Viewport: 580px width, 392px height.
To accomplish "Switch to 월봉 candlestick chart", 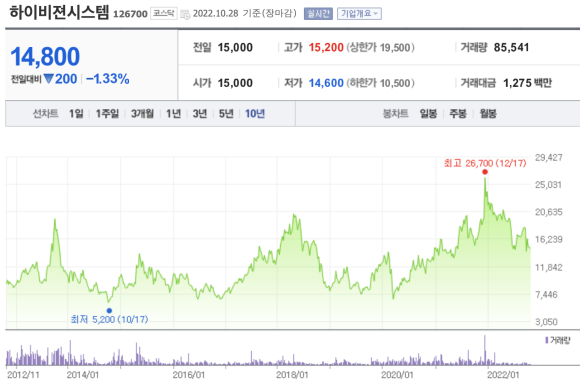I will 488,114.
